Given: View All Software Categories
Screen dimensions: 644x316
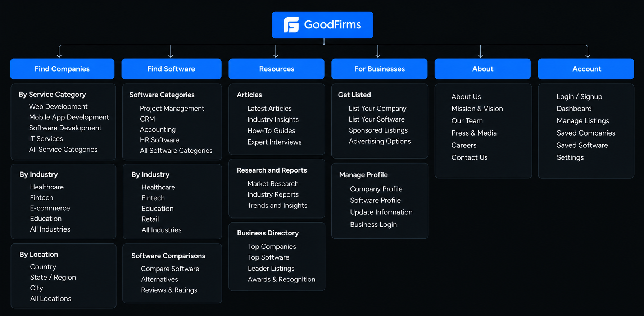Looking at the screenshot, I should coord(176,151).
